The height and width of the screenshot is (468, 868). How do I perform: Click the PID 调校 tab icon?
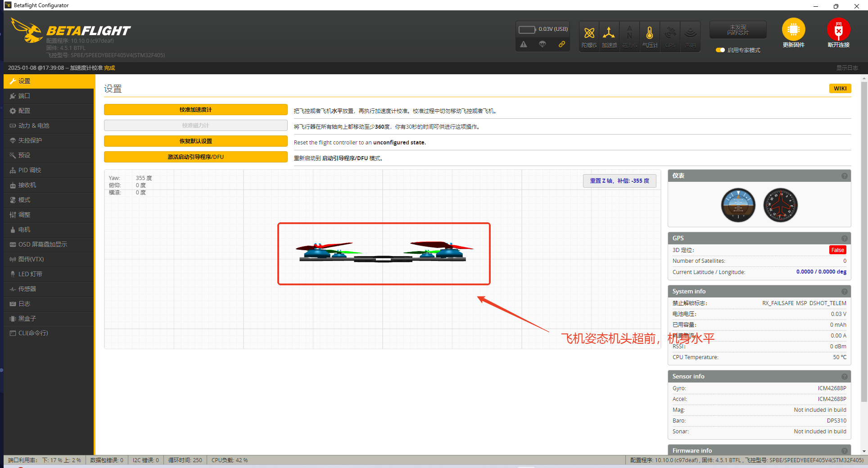pyautogui.click(x=13, y=170)
